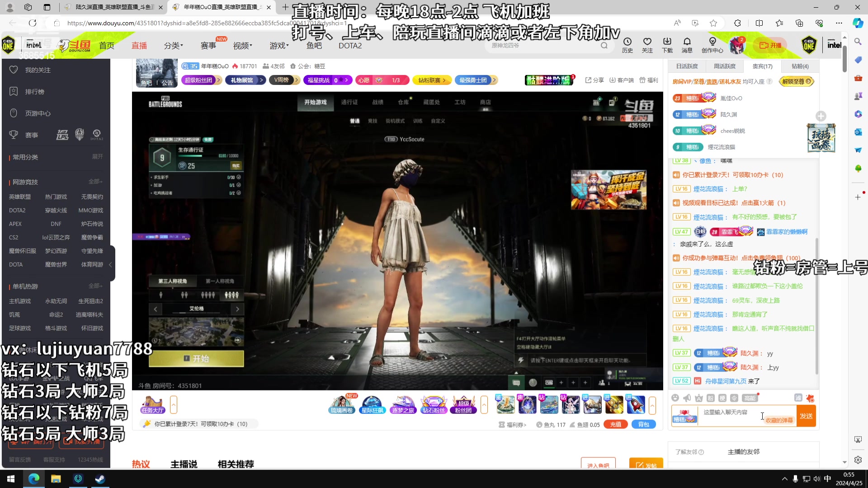Toggle the red splash effects icon in chat
The image size is (868, 488).
810,398
